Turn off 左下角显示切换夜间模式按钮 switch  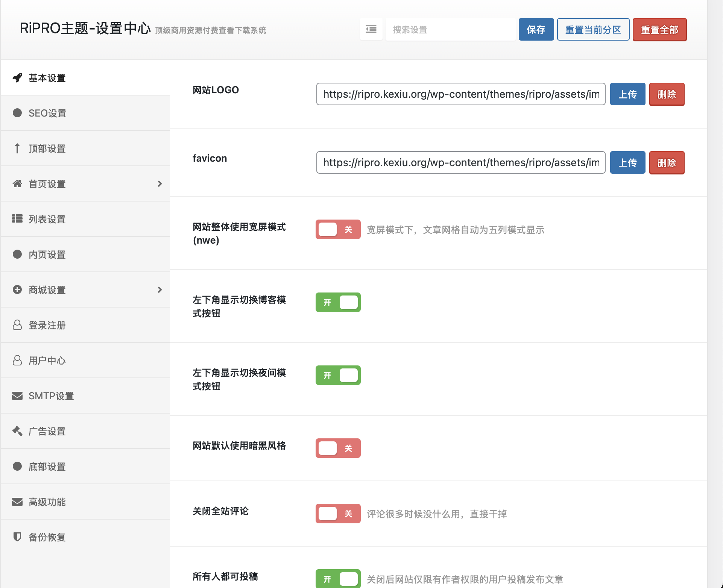coord(338,375)
